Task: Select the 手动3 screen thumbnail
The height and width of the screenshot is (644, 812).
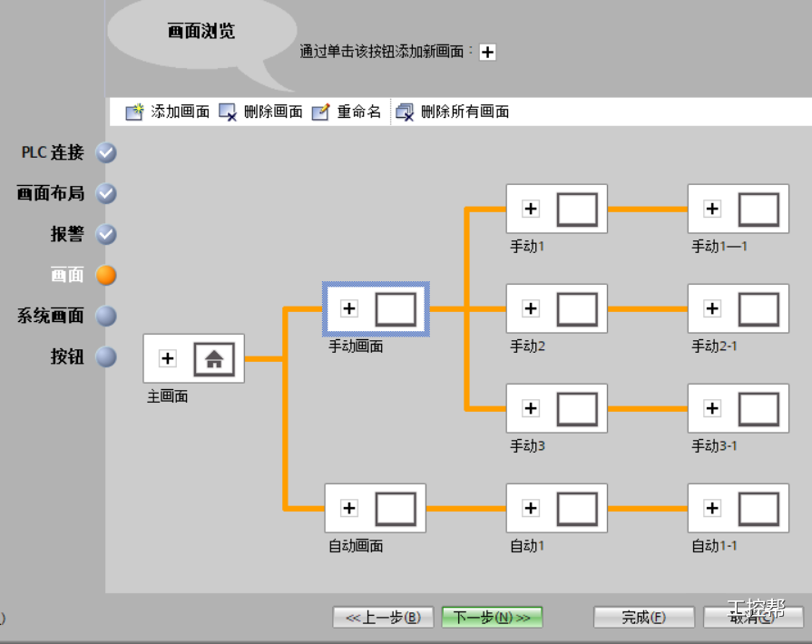Action: click(577, 409)
